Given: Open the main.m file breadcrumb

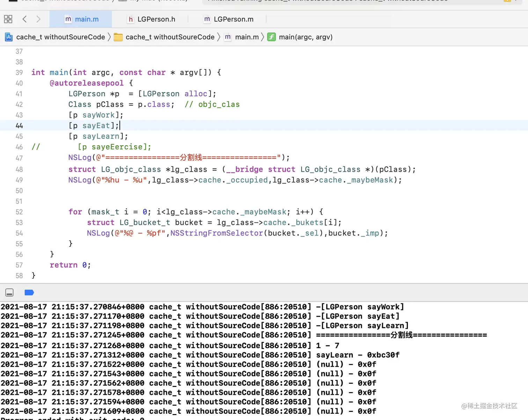Looking at the screenshot, I should point(247,37).
